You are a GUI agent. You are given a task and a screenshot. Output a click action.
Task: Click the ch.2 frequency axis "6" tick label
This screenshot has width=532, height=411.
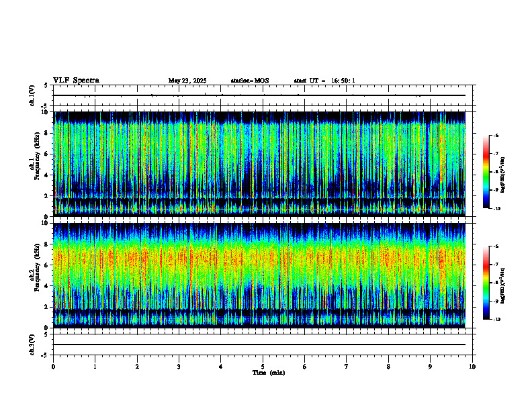48,265
